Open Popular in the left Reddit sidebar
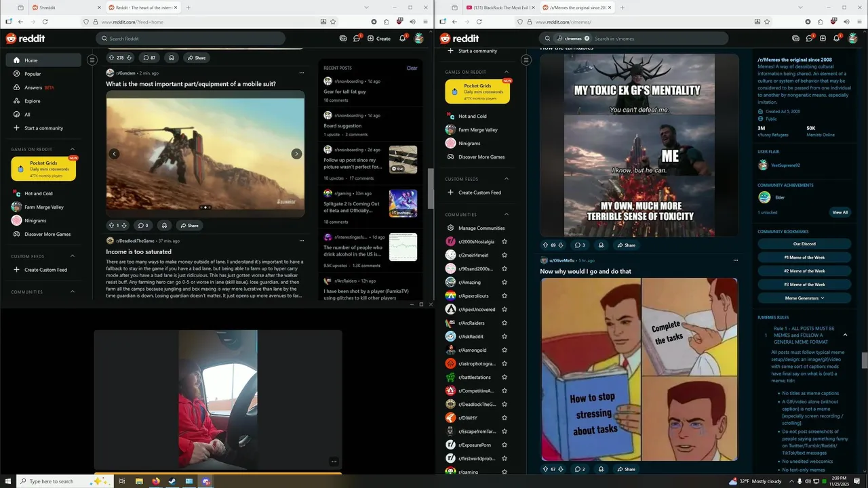868x488 pixels. [43, 74]
